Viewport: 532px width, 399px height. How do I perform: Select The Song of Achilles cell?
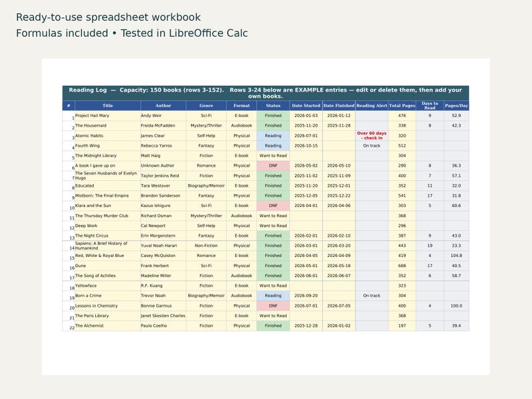coord(108,276)
